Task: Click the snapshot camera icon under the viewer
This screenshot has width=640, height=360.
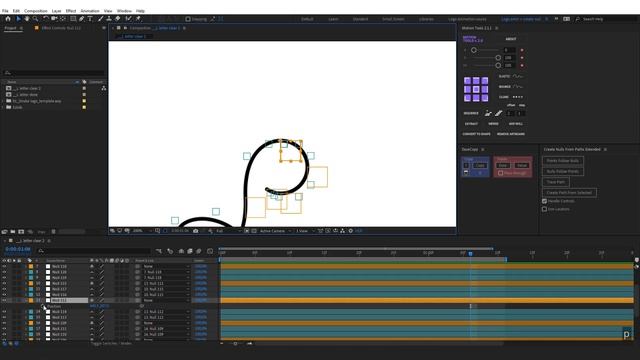Action: (x=196, y=231)
